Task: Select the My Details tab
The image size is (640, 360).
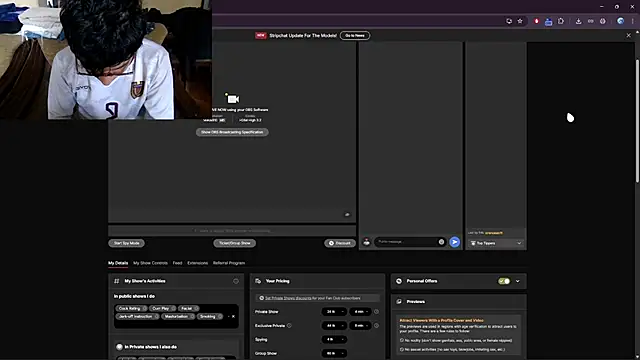Action: coord(118,263)
